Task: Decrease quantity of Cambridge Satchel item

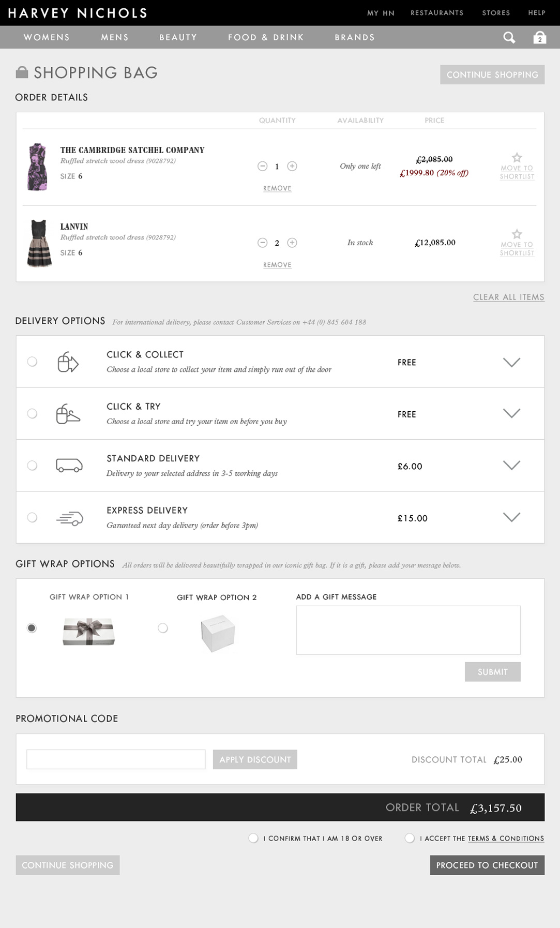Action: coord(263,166)
